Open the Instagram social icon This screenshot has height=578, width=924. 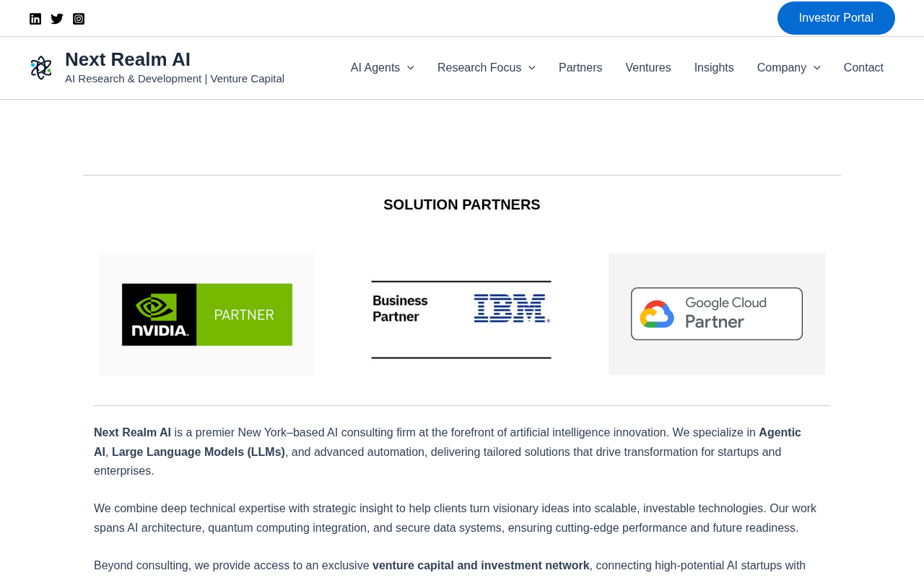pos(79,19)
